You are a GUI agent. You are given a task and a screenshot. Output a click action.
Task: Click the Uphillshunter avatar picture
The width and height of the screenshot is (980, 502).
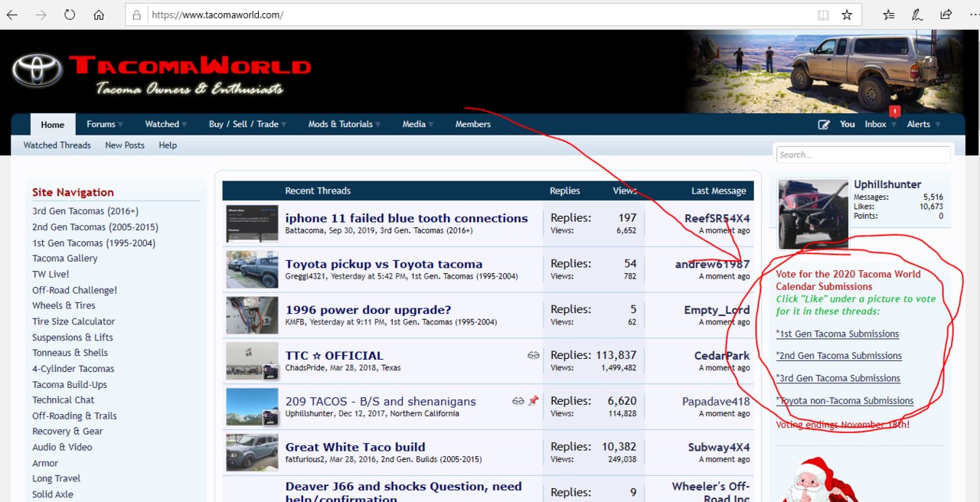[x=813, y=214]
